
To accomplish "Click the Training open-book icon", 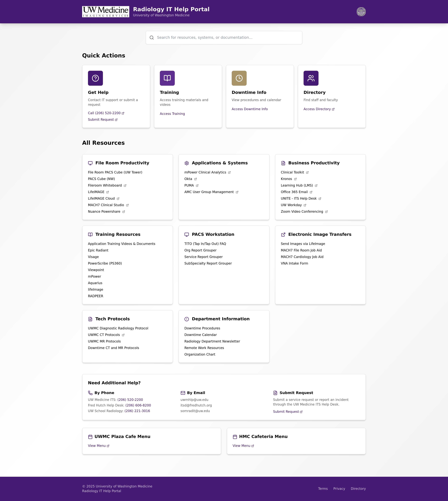I will coord(167,78).
